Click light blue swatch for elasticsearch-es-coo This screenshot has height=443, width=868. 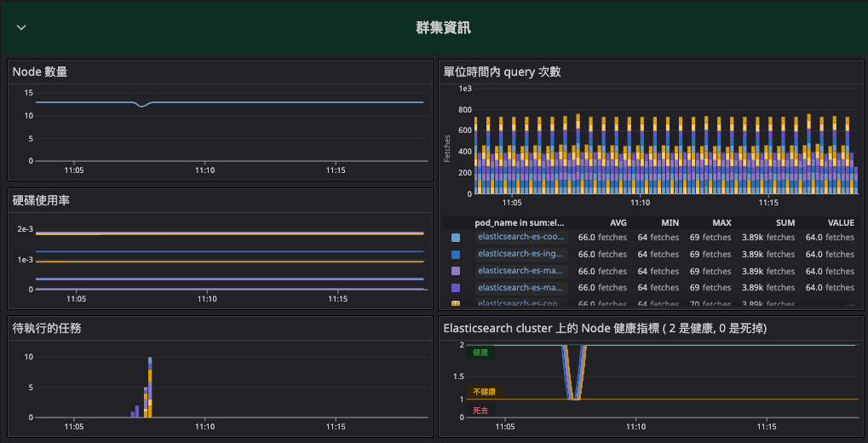pyautogui.click(x=456, y=238)
